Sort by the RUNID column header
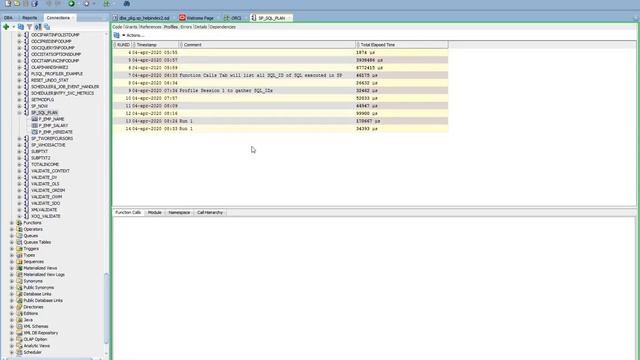 tap(122, 44)
